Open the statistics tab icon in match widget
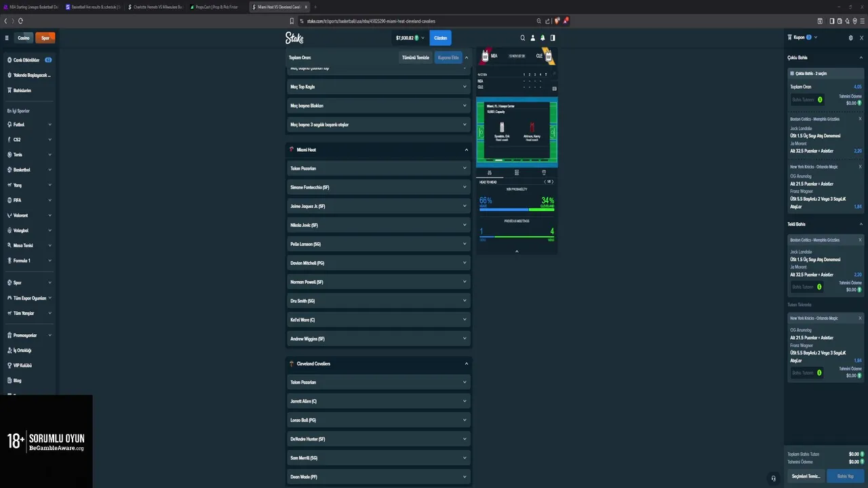 pyautogui.click(x=490, y=173)
